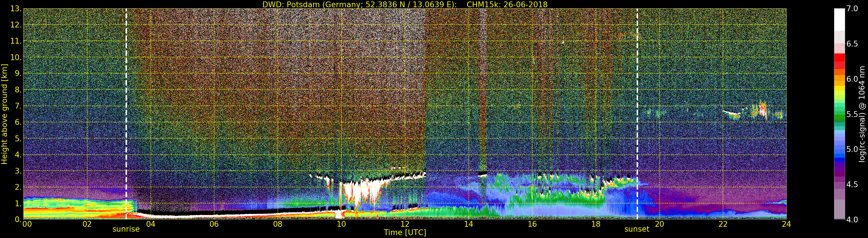
Task: Click the y-axis tick label '5.'
Action: [18, 138]
